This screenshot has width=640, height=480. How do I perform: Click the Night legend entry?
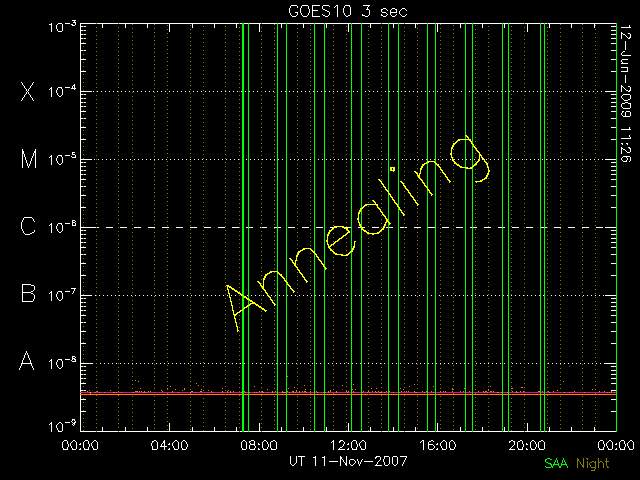(593, 464)
